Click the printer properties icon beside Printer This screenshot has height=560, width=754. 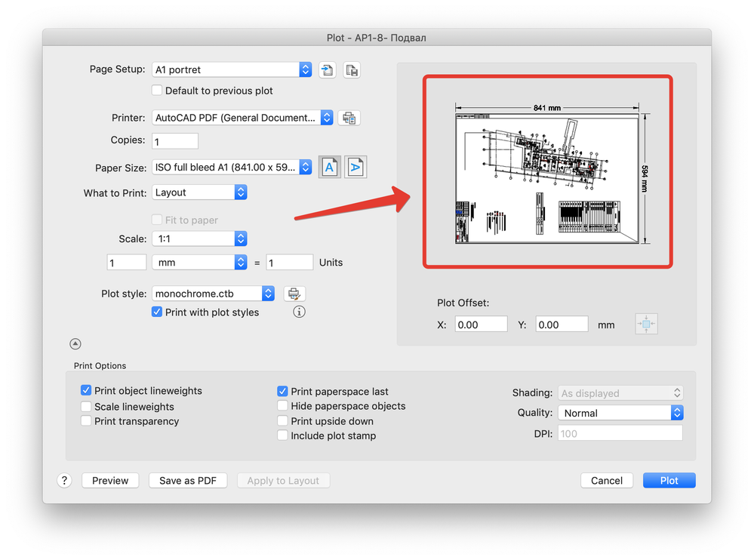pos(349,118)
